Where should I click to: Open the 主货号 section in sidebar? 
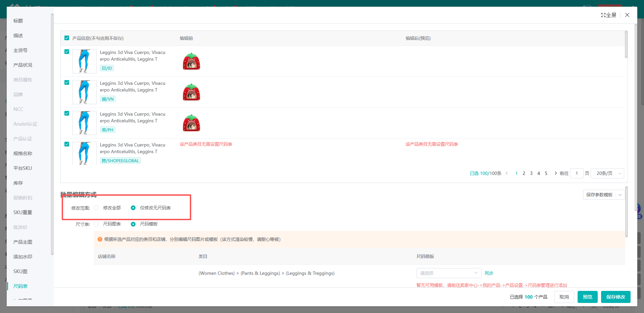pyautogui.click(x=20, y=50)
